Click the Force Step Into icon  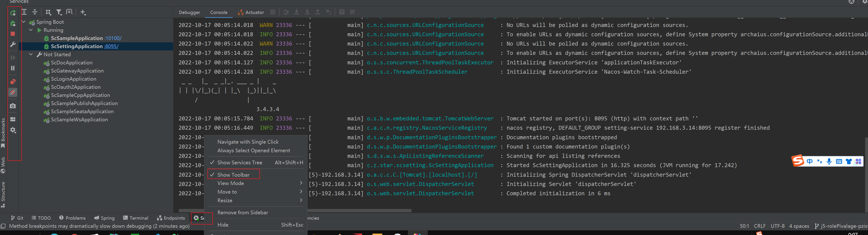pyautogui.click(x=307, y=12)
